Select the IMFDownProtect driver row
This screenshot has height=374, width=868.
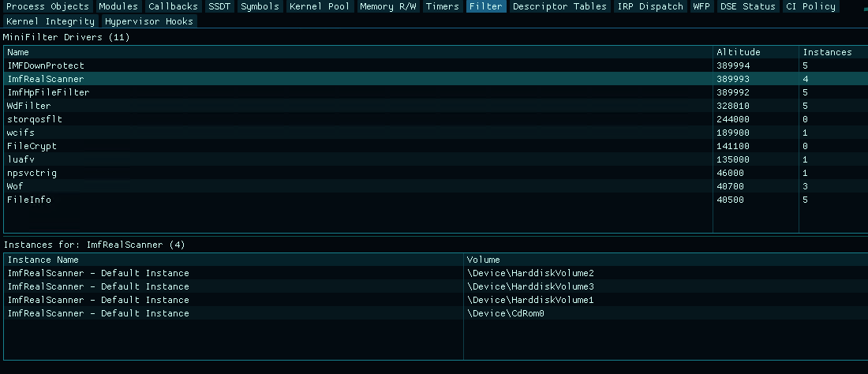(x=436, y=65)
